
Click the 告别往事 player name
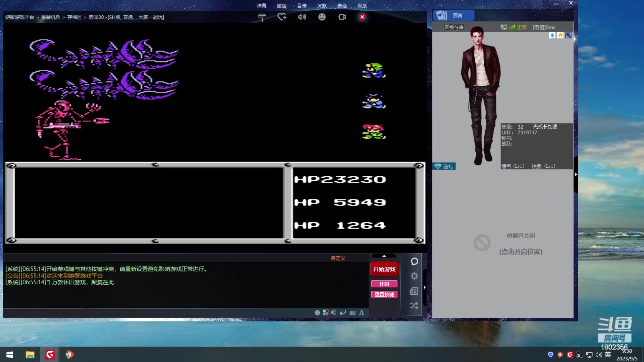tap(454, 27)
